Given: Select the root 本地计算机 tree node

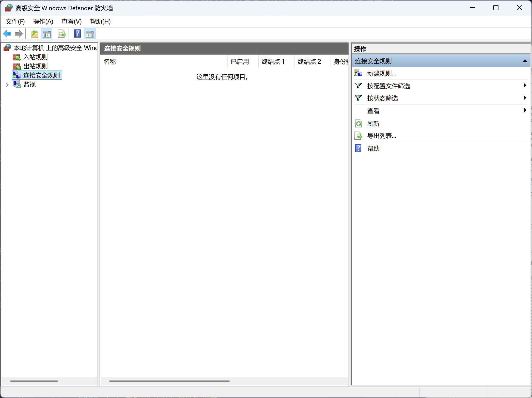Looking at the screenshot, I should [55, 48].
